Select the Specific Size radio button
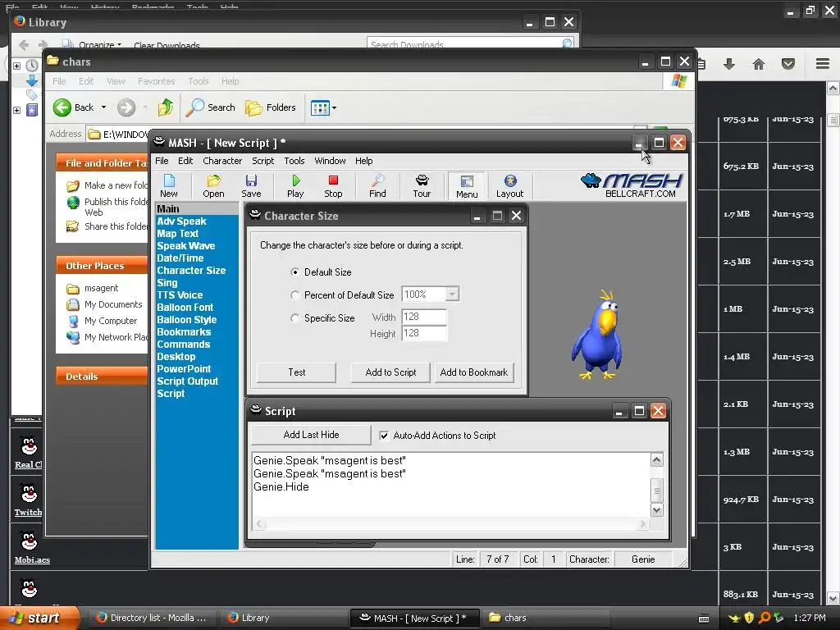This screenshot has width=840, height=630. [x=294, y=318]
